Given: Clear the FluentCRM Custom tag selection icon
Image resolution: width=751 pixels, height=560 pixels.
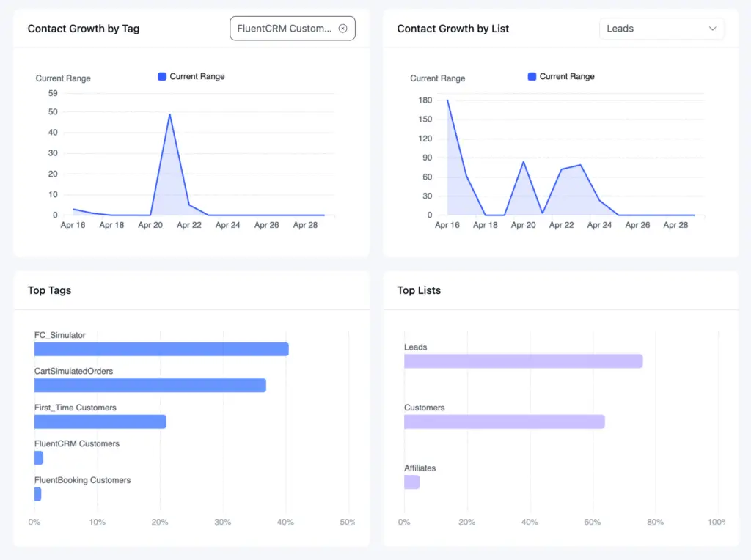Looking at the screenshot, I should click(x=343, y=29).
